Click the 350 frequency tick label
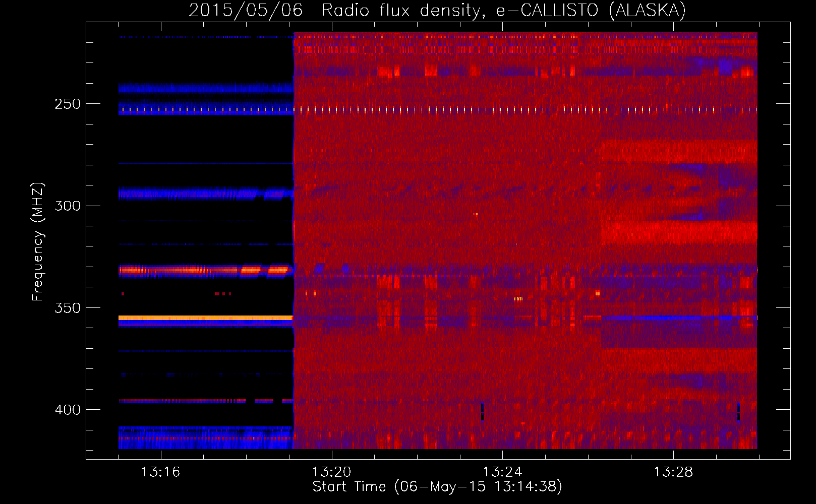 [x=68, y=307]
